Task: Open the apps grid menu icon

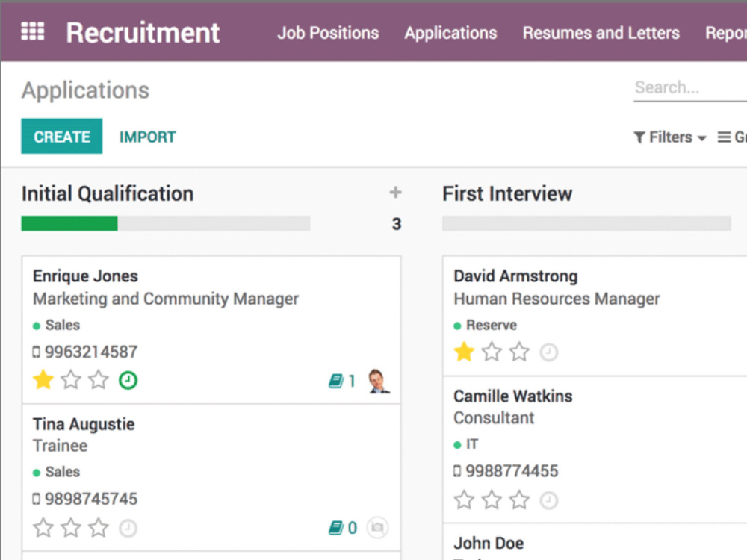Action: pyautogui.click(x=32, y=32)
